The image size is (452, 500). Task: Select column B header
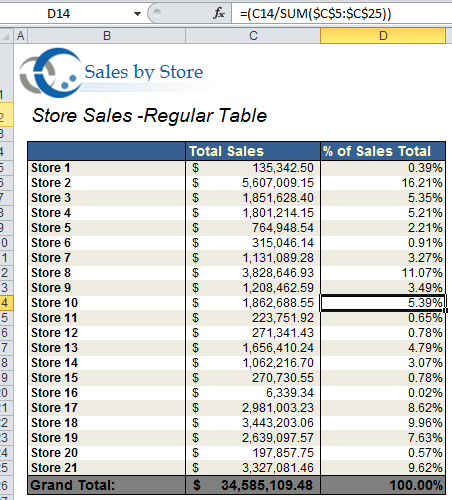(107, 36)
